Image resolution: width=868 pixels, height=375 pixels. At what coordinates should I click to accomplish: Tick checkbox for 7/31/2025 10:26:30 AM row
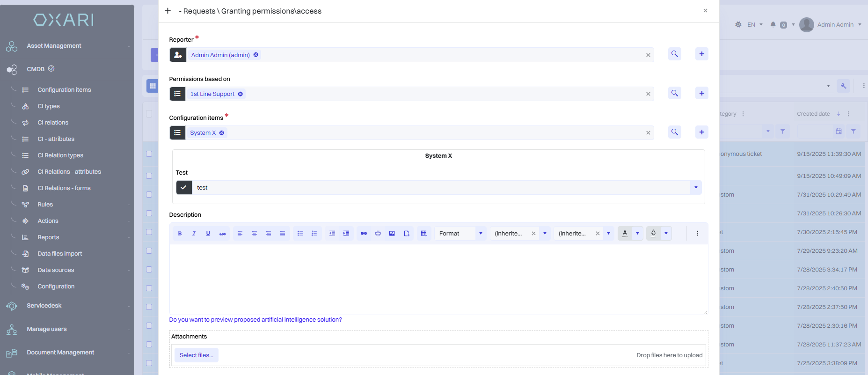coord(149,213)
